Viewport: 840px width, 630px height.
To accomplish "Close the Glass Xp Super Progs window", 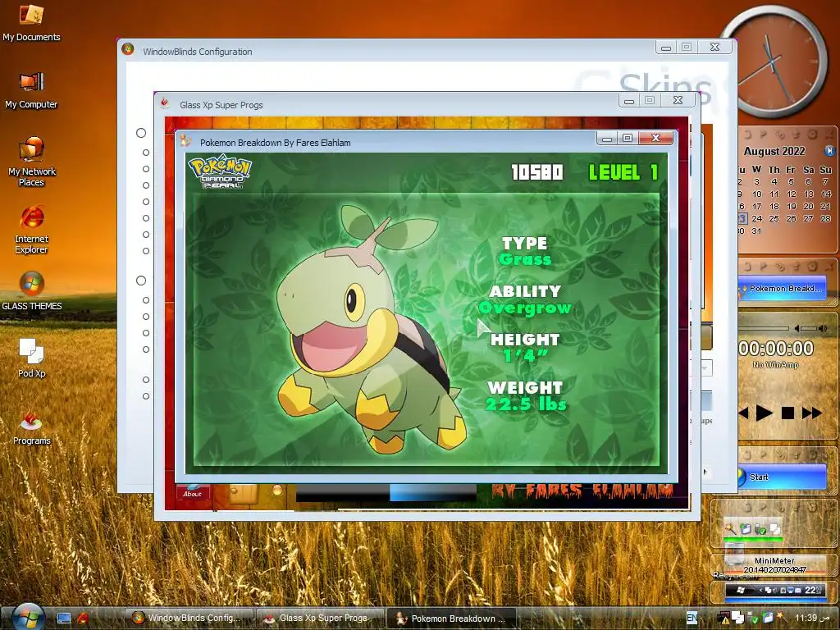I will coord(678,100).
